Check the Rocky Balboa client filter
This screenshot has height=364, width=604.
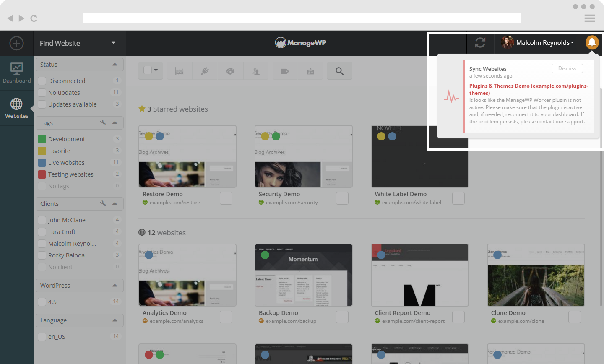tap(42, 255)
